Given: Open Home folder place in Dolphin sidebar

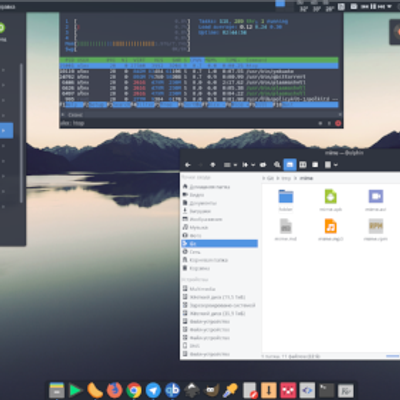Looking at the screenshot, I should pos(219,187).
